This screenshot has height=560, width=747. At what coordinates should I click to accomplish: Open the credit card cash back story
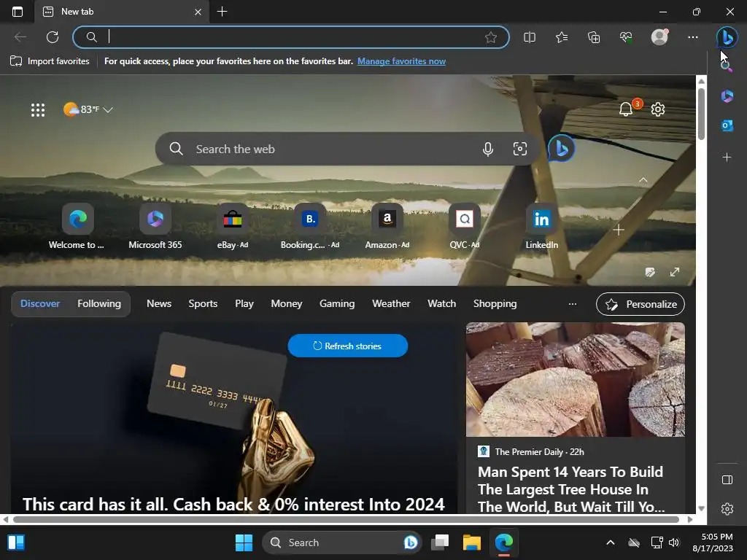click(x=233, y=505)
